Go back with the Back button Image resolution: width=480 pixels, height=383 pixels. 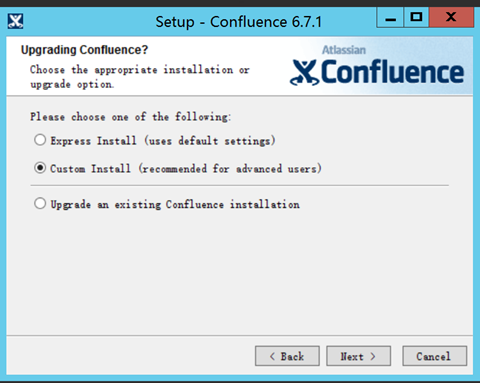(287, 356)
